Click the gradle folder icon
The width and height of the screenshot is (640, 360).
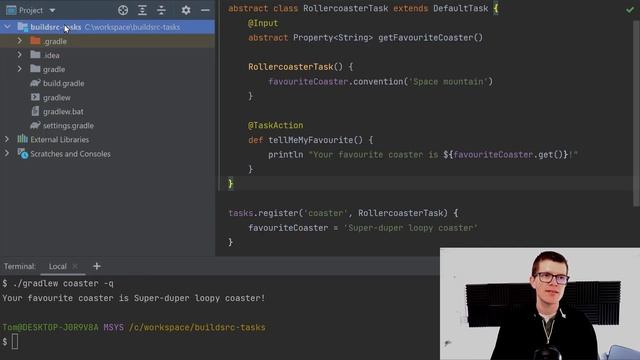pos(36,69)
